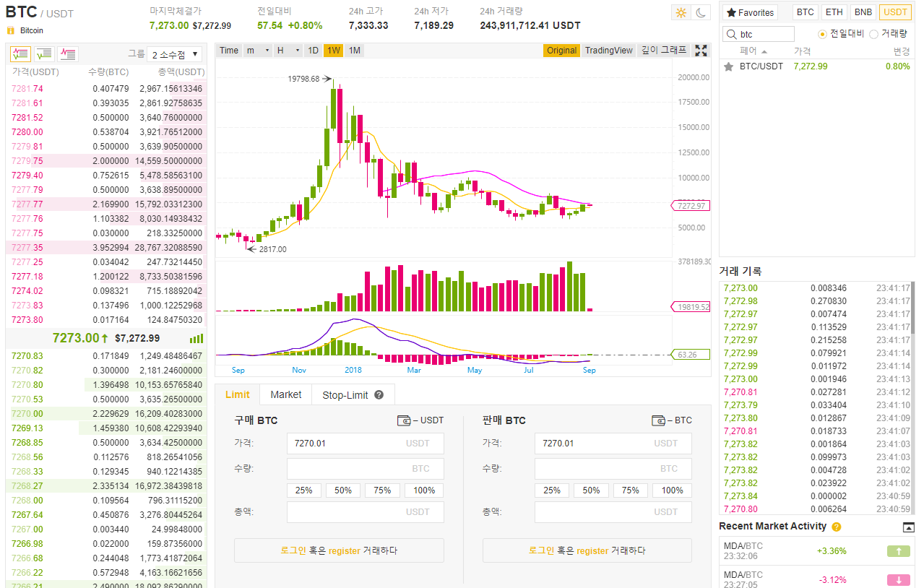Select the USDT market tab
The image size is (924, 588).
(896, 12)
